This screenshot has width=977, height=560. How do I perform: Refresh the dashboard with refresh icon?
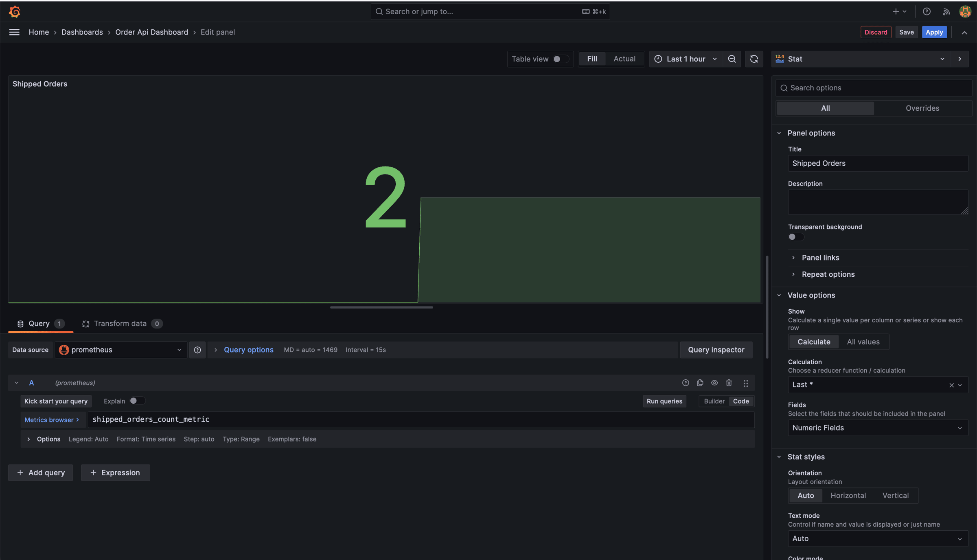click(x=754, y=59)
